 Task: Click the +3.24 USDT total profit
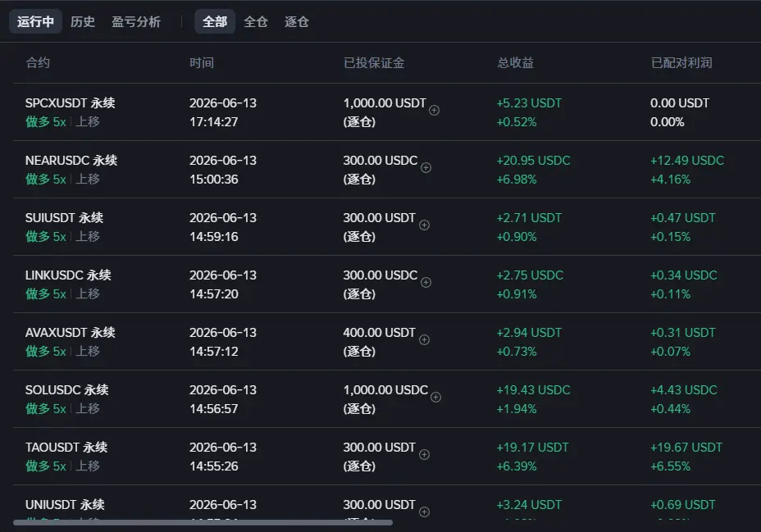[529, 504]
